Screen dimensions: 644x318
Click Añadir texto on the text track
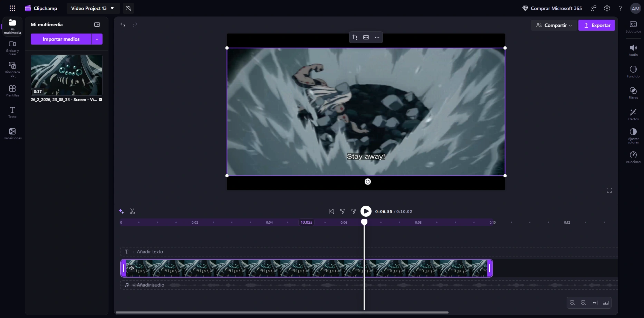pyautogui.click(x=147, y=252)
